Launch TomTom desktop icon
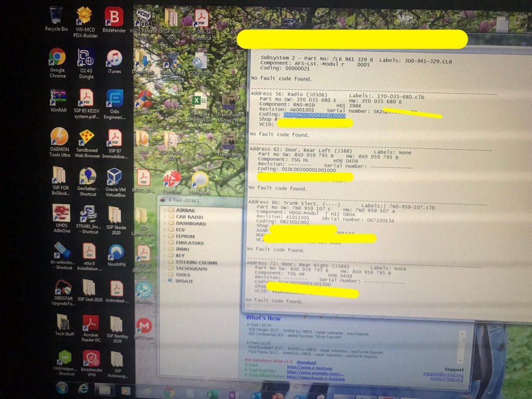Viewport: 532px width, 399px height. 172,182
